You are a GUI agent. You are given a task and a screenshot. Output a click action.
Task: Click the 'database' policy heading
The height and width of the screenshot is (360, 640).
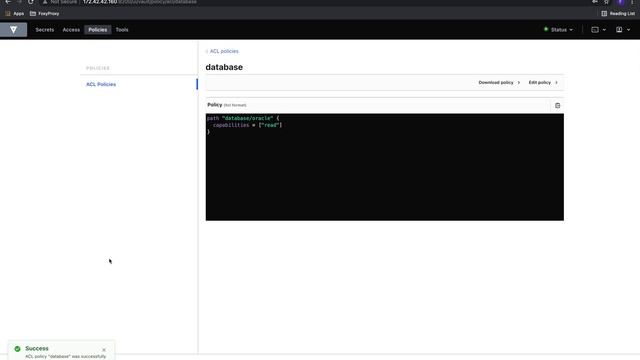[x=224, y=67]
